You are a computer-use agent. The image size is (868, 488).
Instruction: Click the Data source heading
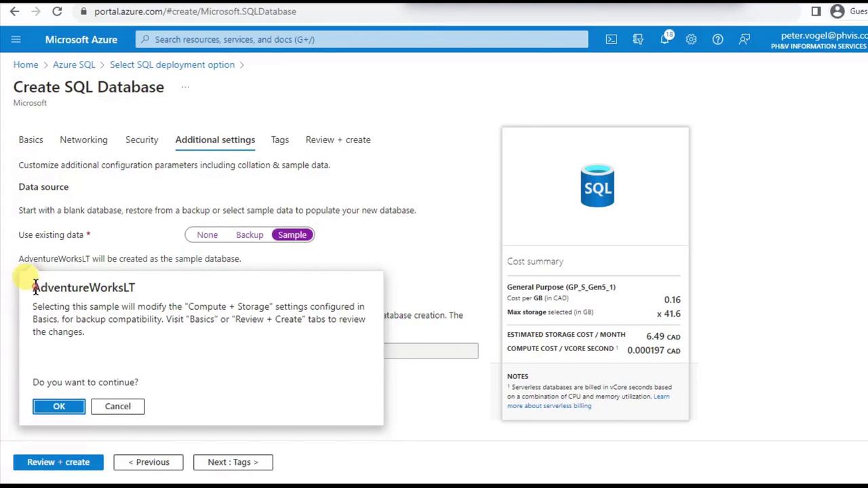[43, 186]
